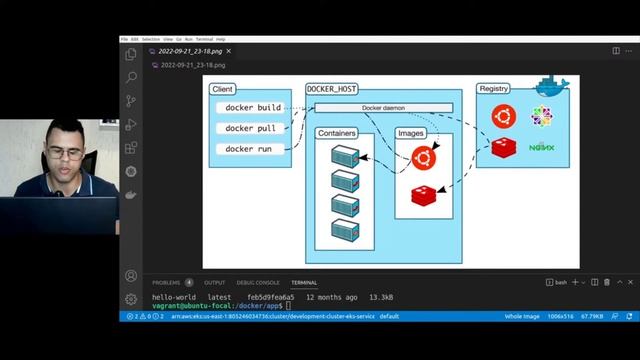Open errors and warnings in status bar
Screen dimensions: 640x360
coord(145,316)
